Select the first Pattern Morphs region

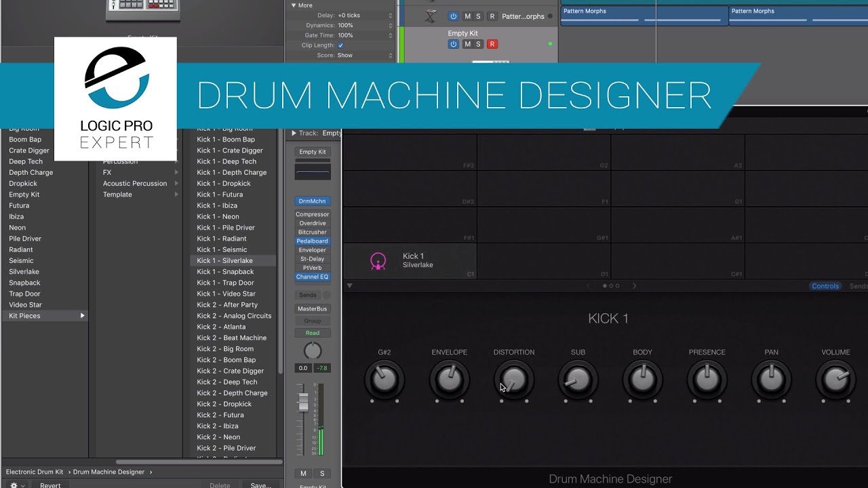(644, 16)
